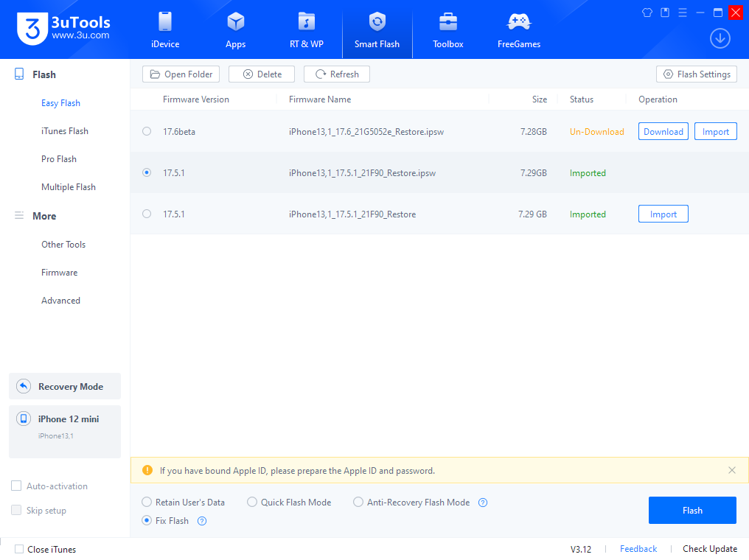Open the title bar hamburger menu icon
The image size is (749, 560).
683,13
